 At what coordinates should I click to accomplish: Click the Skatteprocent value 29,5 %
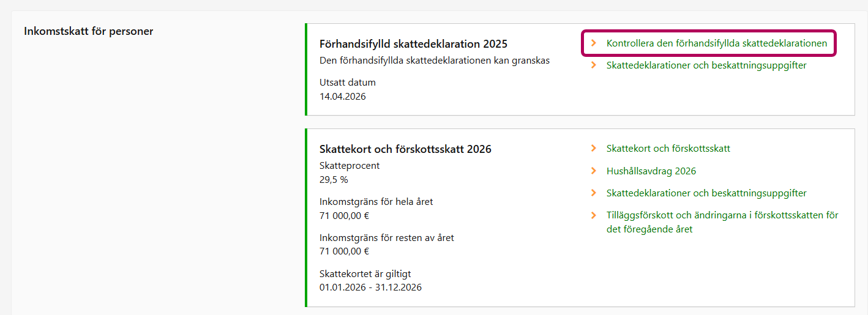tap(334, 180)
